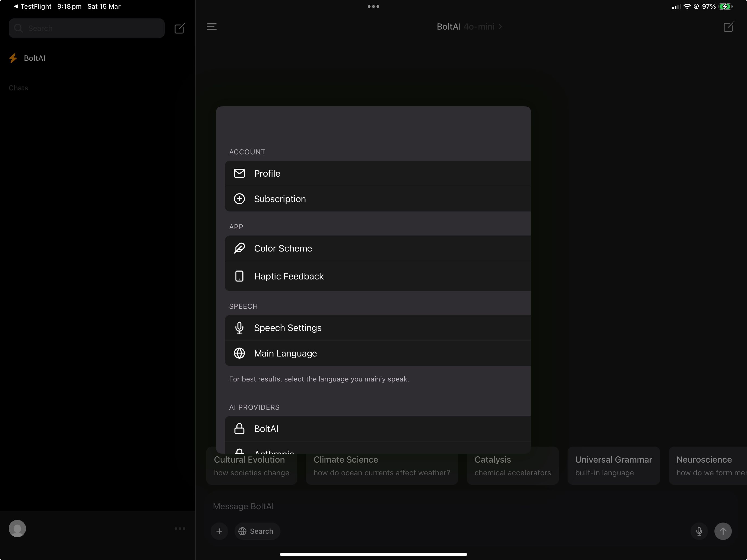Select the Catalysis suggestion card
The width and height of the screenshot is (747, 560).
tap(513, 466)
